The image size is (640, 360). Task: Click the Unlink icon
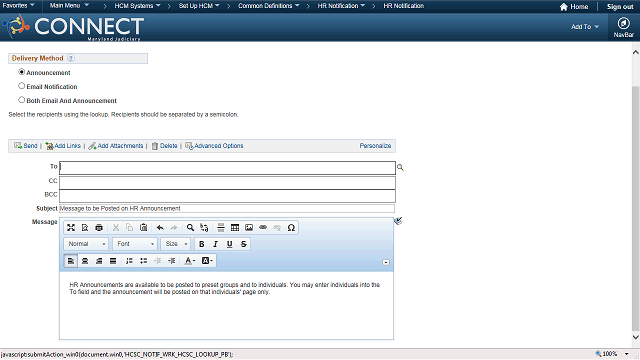[277, 228]
